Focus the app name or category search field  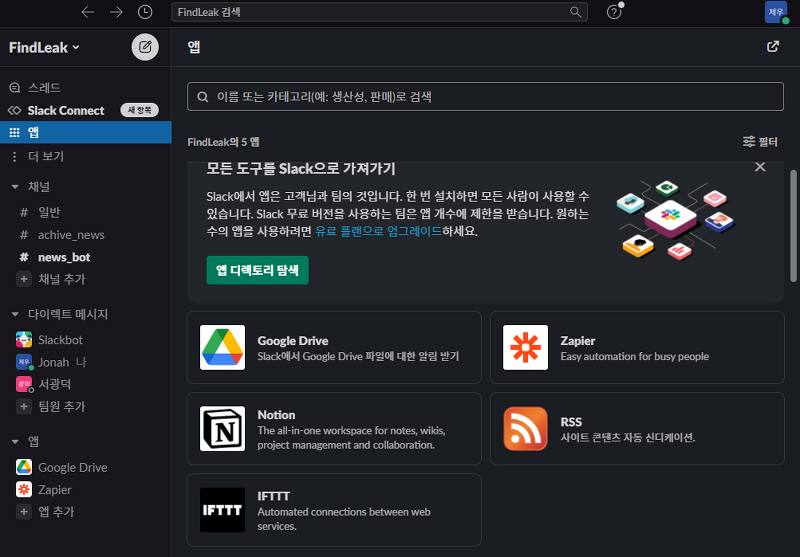485,96
